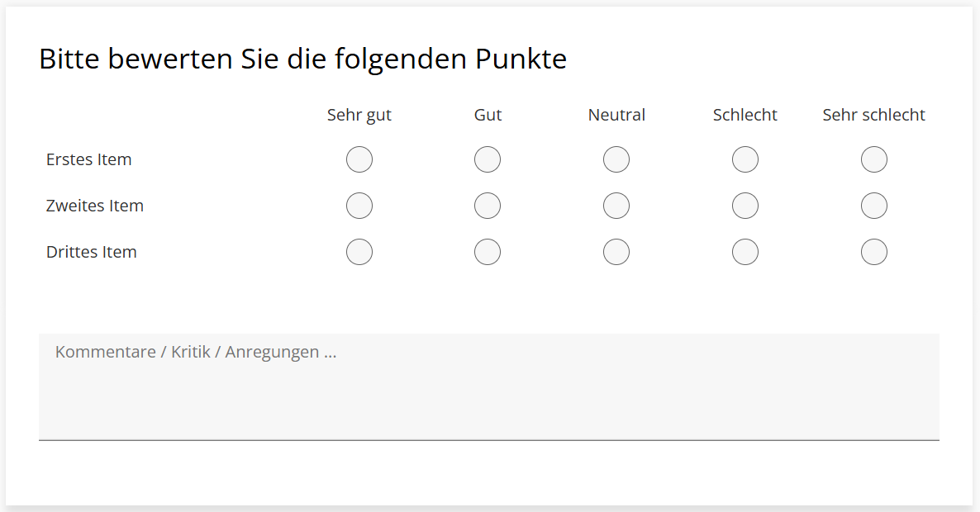Choose Neutral for Zweites Item
980x512 pixels.
click(616, 206)
